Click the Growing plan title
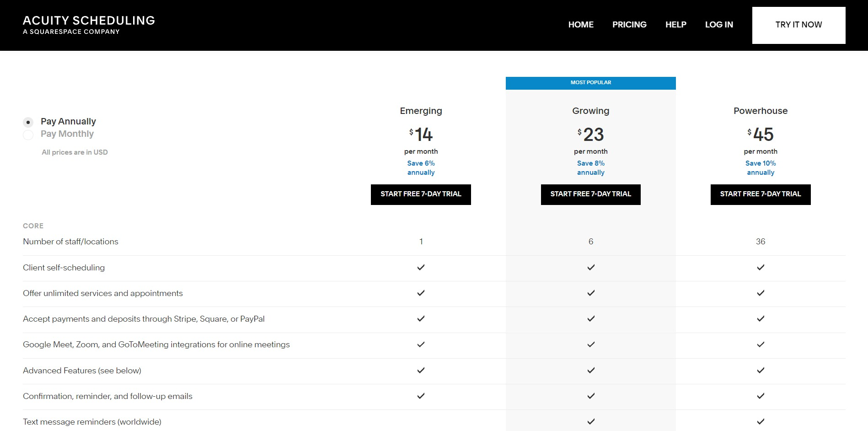868x431 pixels. (590, 111)
